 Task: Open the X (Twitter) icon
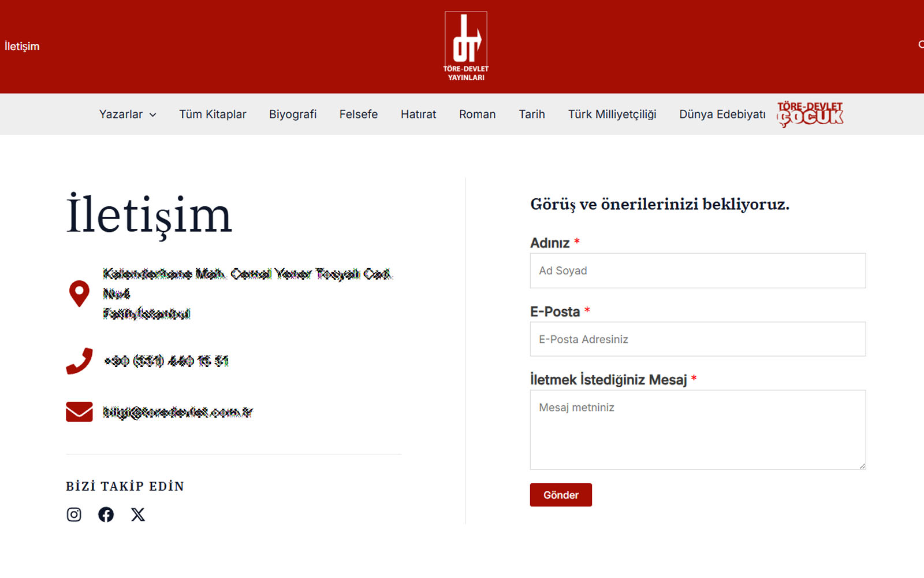point(137,514)
